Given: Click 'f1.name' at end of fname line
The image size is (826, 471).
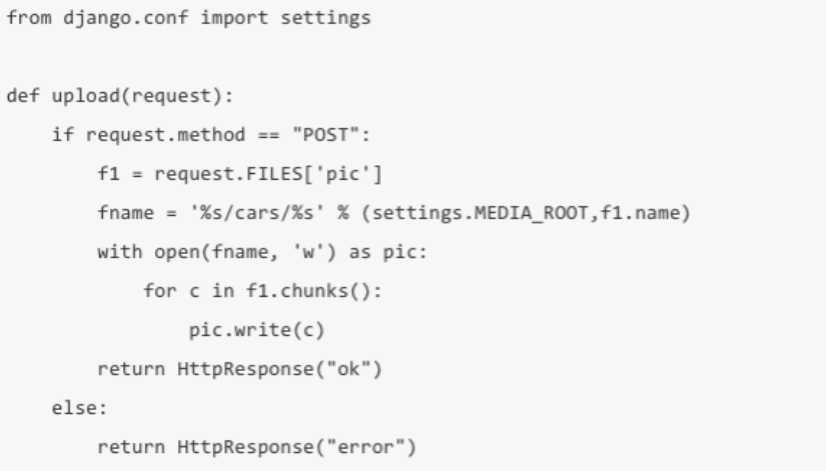Looking at the screenshot, I should [640, 213].
